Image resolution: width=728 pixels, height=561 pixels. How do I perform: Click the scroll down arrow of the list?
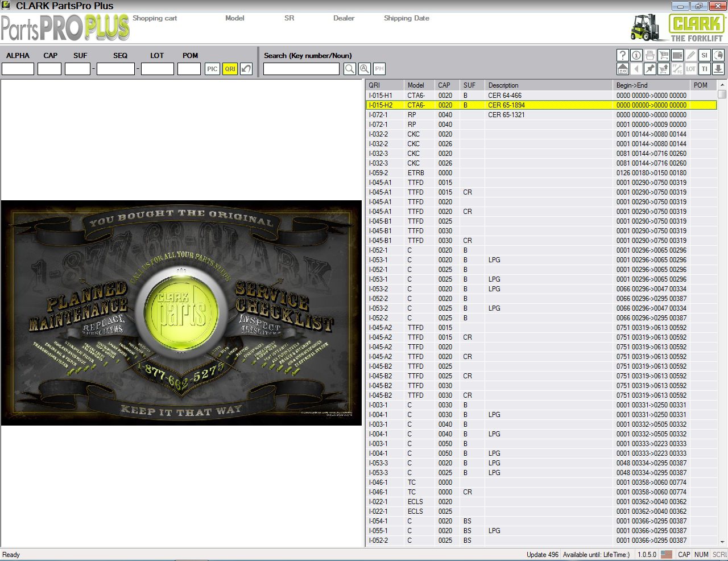(722, 542)
